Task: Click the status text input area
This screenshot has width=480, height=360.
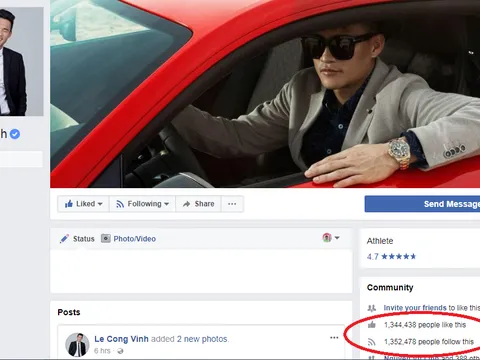Action: pyautogui.click(x=201, y=271)
